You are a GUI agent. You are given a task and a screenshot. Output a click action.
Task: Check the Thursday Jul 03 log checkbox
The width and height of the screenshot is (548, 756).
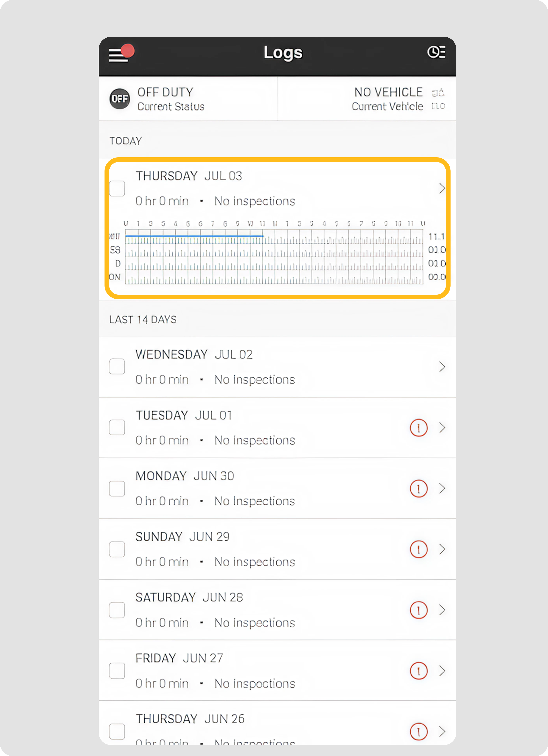pos(117,189)
